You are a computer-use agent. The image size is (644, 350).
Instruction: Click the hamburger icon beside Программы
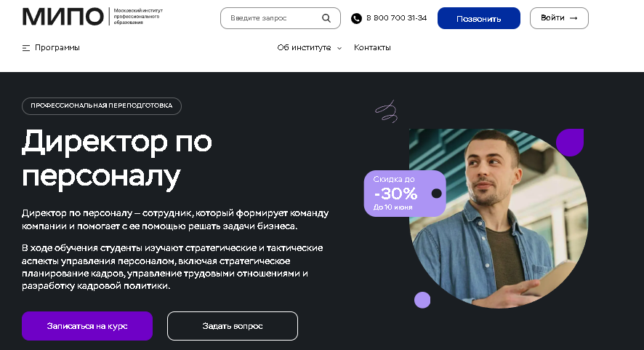[26, 48]
